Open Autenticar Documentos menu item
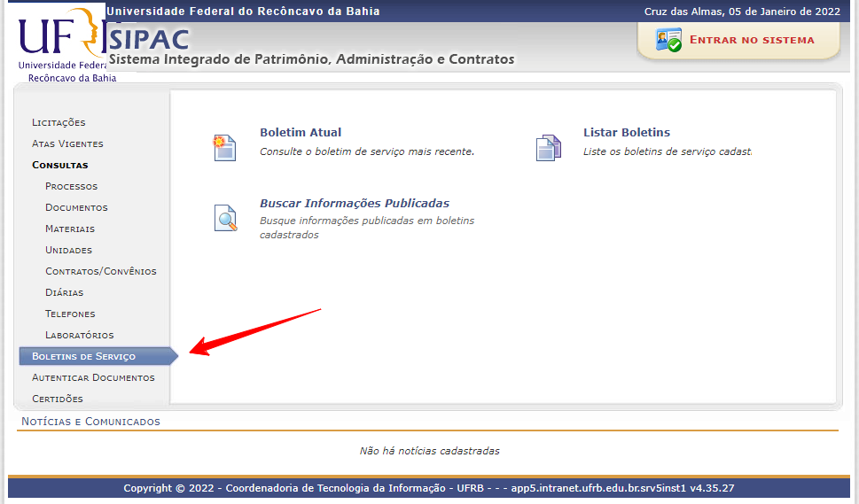This screenshot has height=504, width=859. (93, 377)
